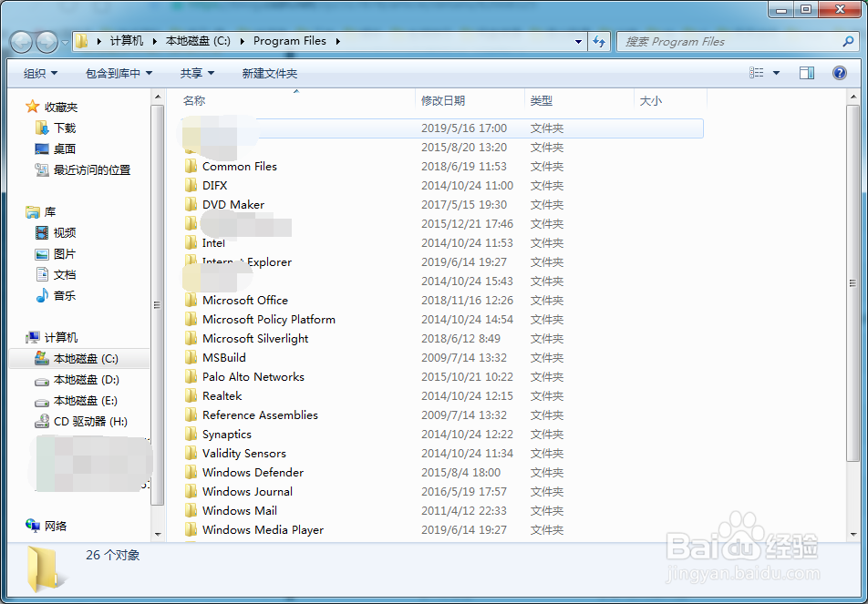
Task: Open the address bar history dropdown
Action: click(x=578, y=42)
